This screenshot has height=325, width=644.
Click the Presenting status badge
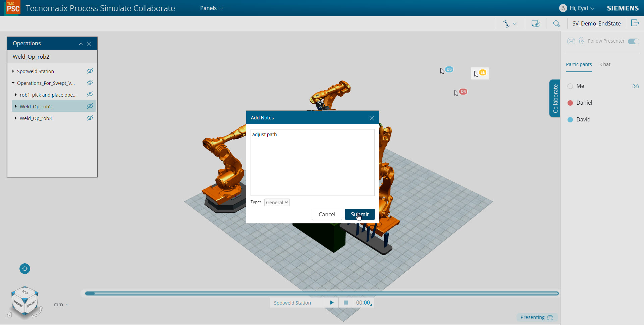pos(537,317)
